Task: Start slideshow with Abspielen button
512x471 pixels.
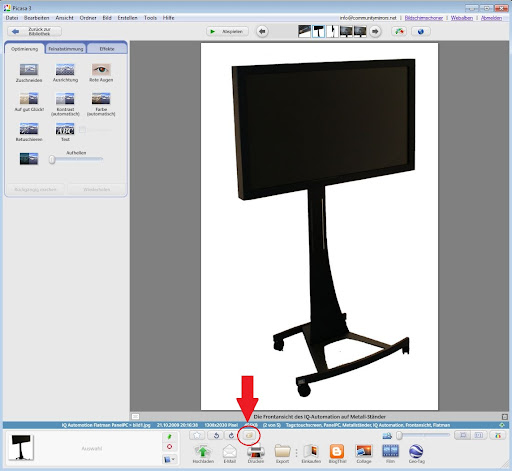Action: tap(227, 32)
